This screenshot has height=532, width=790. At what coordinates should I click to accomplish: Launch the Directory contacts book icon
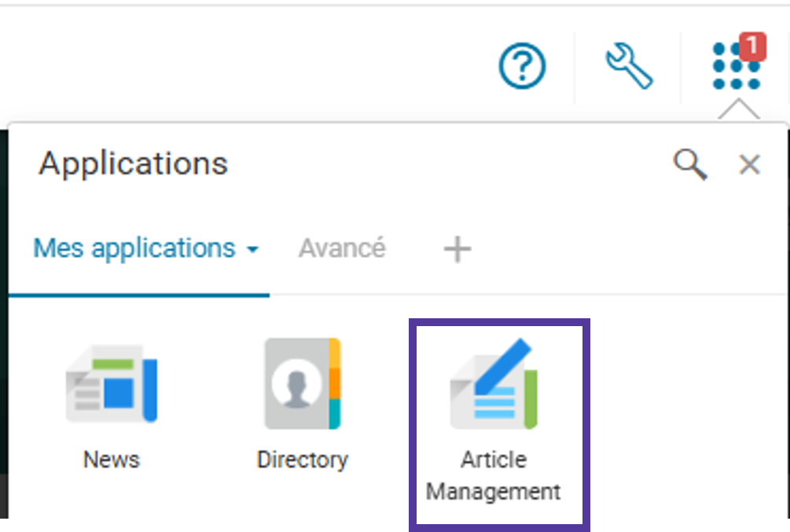pos(303,384)
